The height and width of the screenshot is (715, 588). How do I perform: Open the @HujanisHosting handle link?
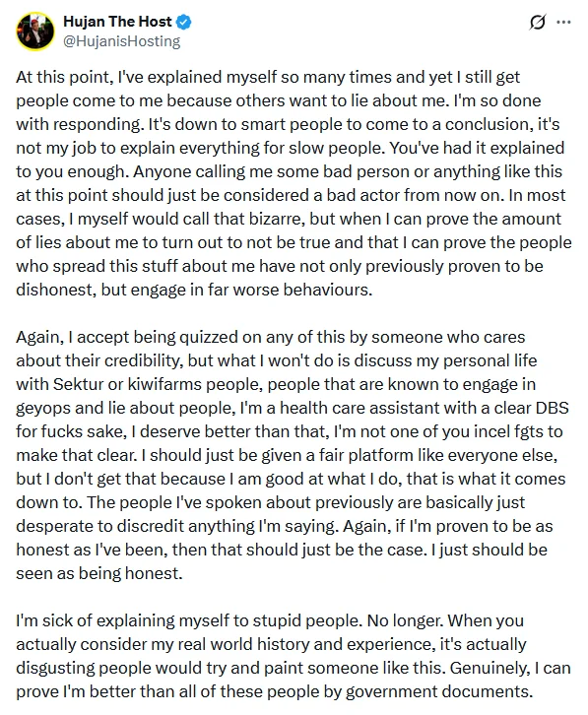pyautogui.click(x=121, y=41)
